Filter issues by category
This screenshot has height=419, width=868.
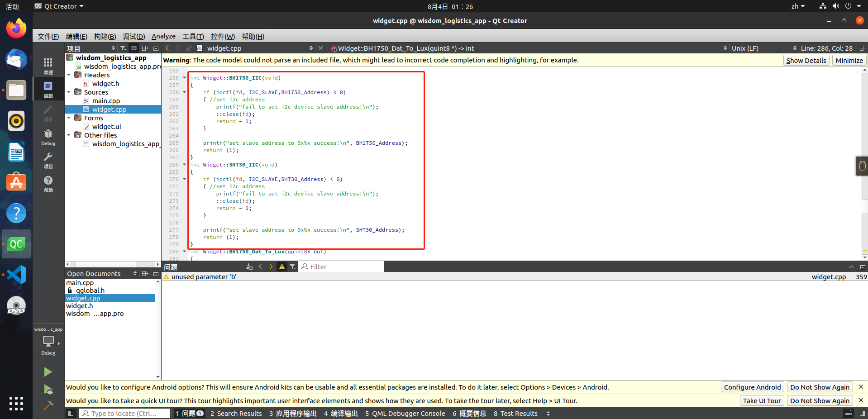(x=293, y=267)
